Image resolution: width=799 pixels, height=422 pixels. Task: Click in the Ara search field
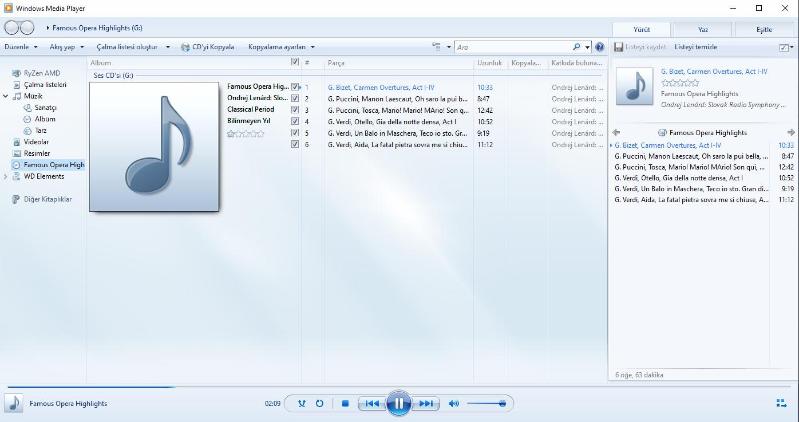click(x=512, y=47)
